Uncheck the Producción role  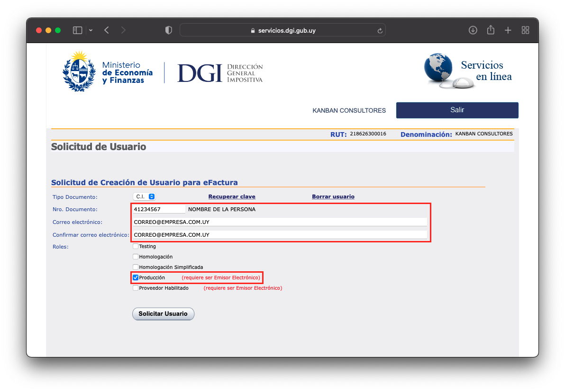pyautogui.click(x=136, y=277)
